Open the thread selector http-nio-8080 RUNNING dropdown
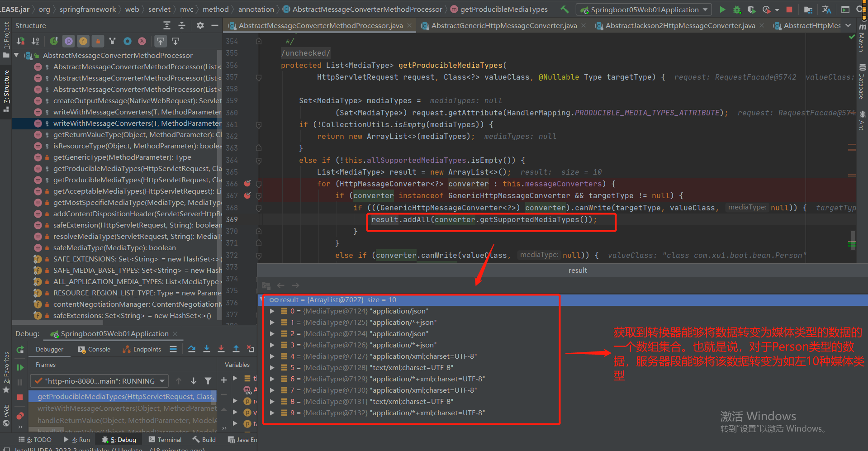Viewport: 868px width, 451px height. pyautogui.click(x=99, y=381)
